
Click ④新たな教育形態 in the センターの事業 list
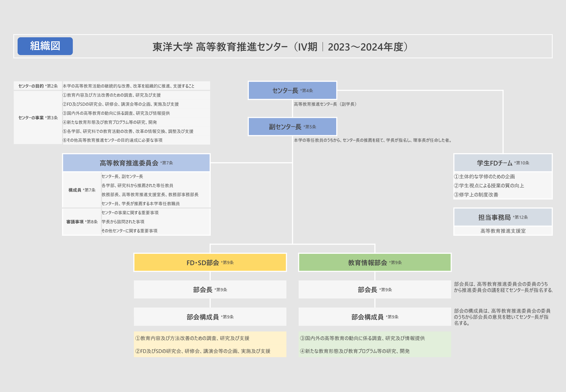(110, 122)
